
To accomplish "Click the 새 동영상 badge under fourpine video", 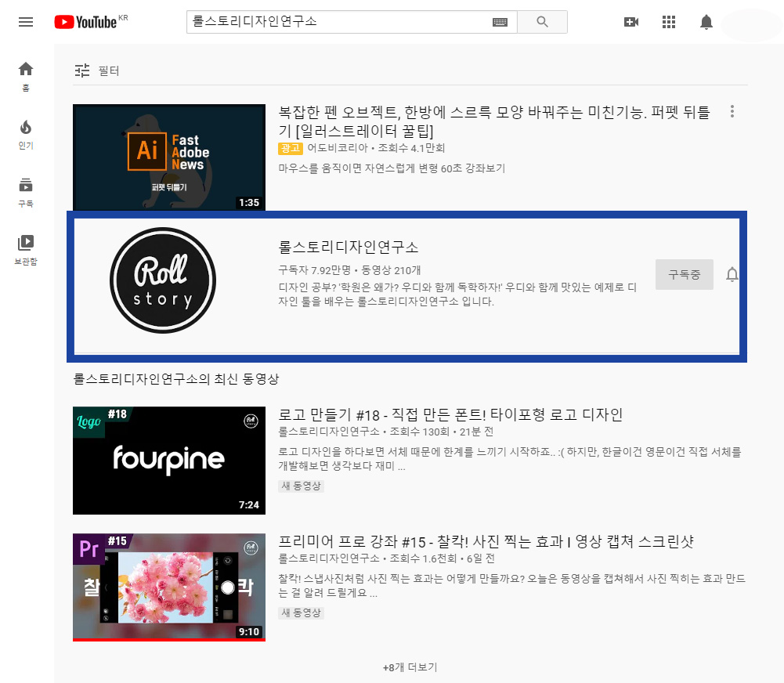I will click(301, 486).
